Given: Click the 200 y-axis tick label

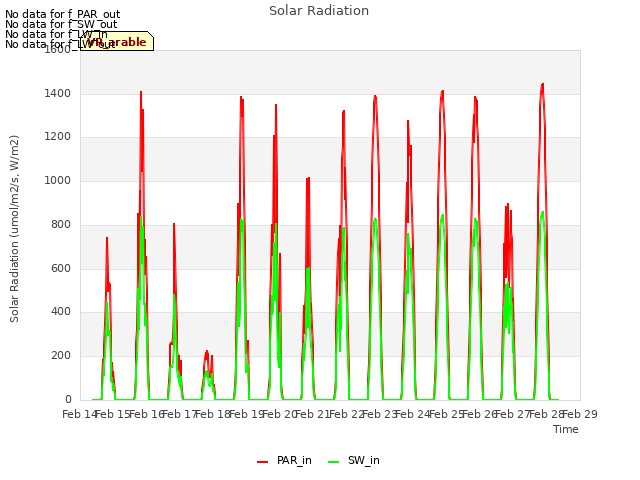Looking at the screenshot, I should [61, 356].
